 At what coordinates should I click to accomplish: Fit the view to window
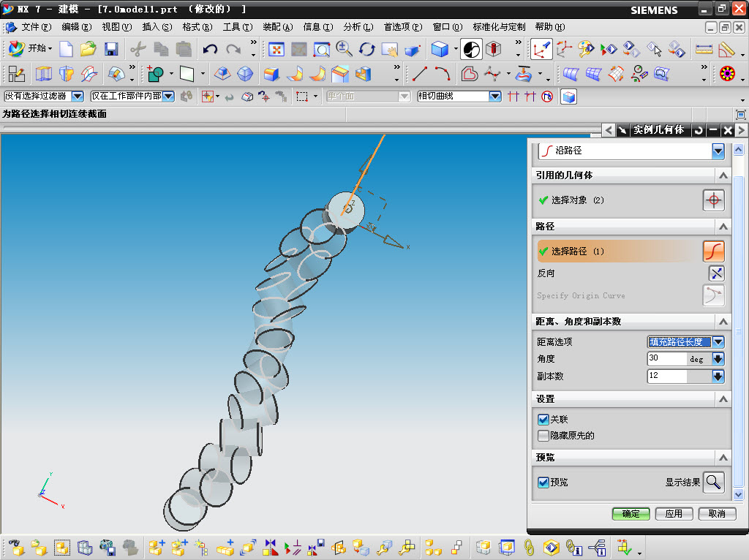276,49
